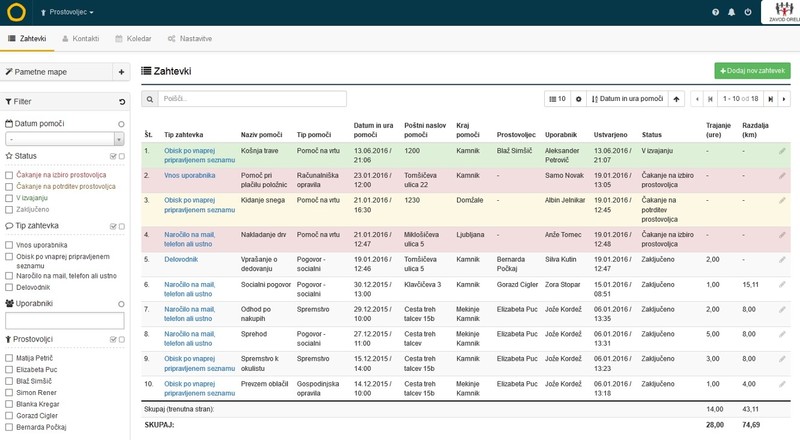Add a new smart folder with plus

coord(121,72)
